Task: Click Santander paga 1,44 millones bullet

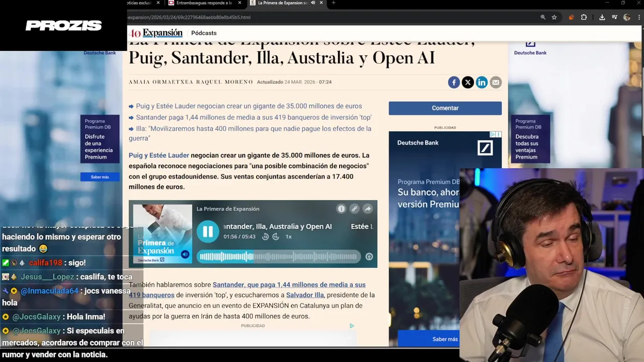Action: 254,117
